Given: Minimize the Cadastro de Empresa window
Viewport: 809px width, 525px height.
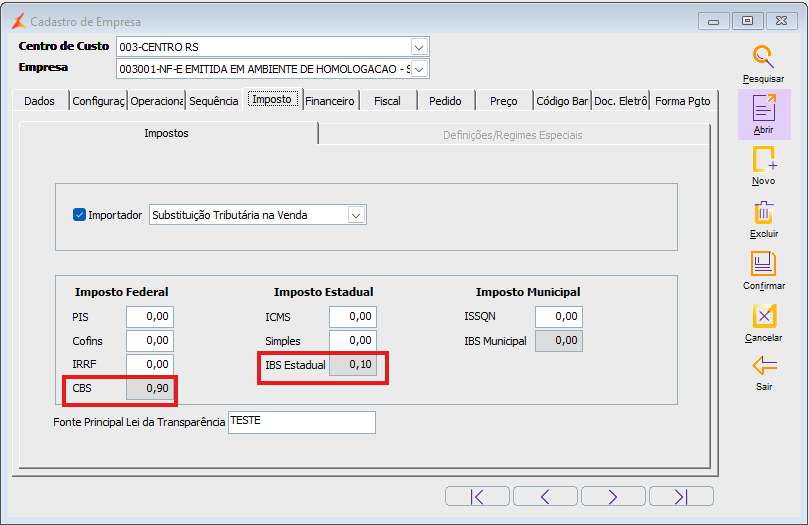Looking at the screenshot, I should click(714, 21).
